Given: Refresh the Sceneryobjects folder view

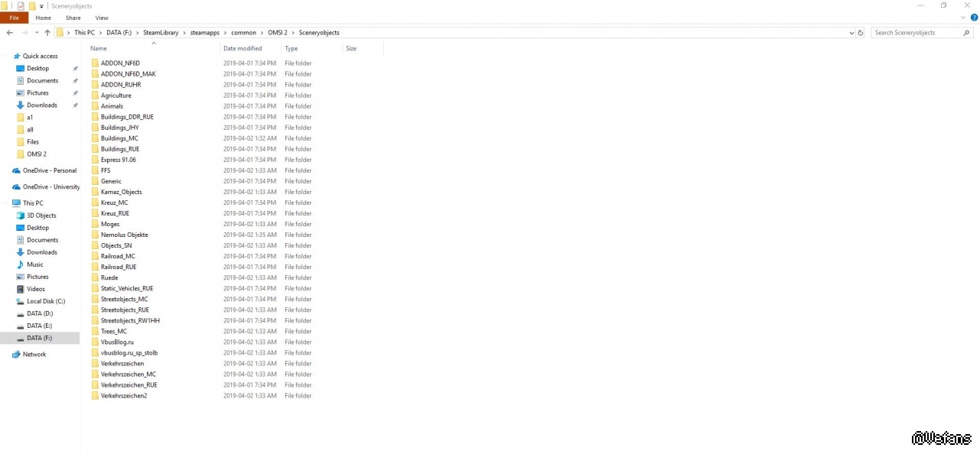Looking at the screenshot, I should point(861,33).
